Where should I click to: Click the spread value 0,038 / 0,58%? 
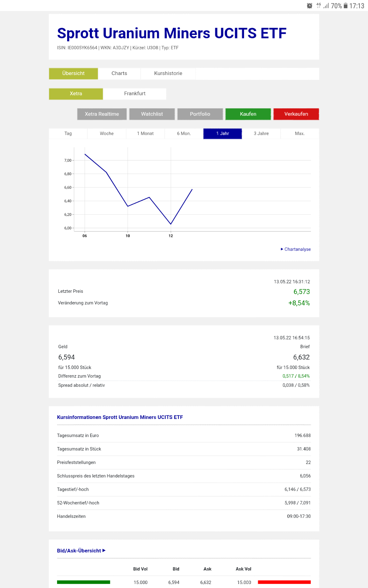tap(296, 385)
